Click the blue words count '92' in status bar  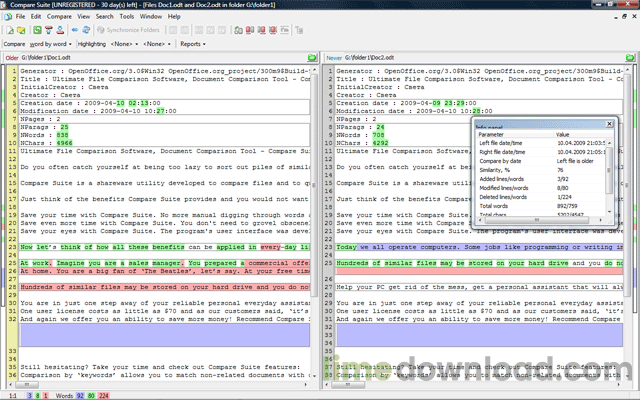[x=80, y=396]
